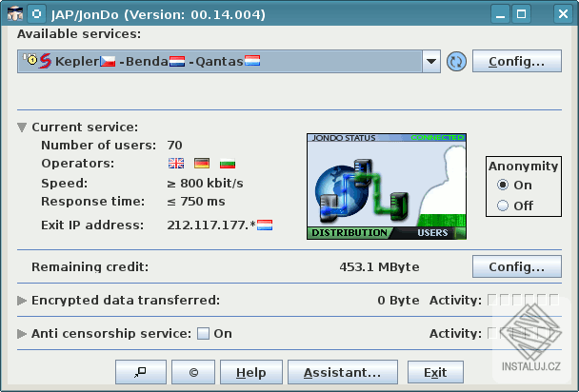Image resolution: width=579 pixels, height=392 pixels.
Task: Open Config next to Remaining credit
Action: (516, 266)
